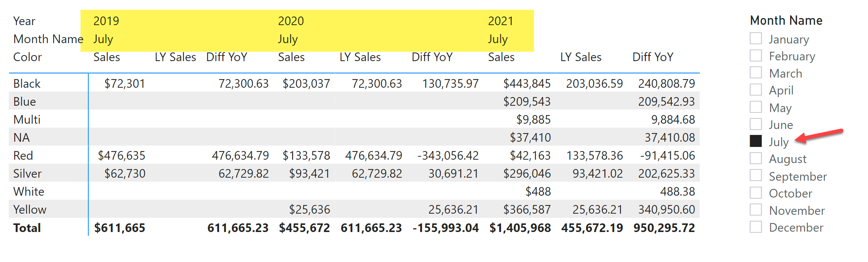Viewport: 868px width, 262px height.
Task: Click the $25,636 Yellow 2020 sales cell
Action: [x=309, y=210]
